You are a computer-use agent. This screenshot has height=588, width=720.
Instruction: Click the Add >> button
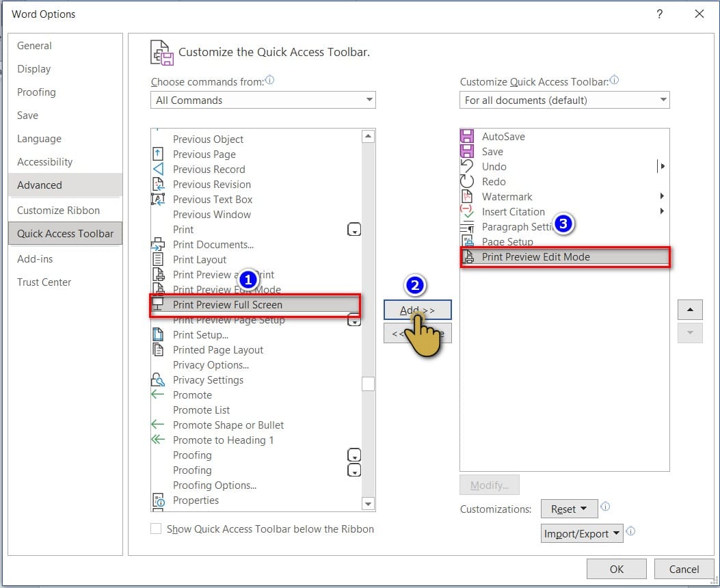pos(417,310)
